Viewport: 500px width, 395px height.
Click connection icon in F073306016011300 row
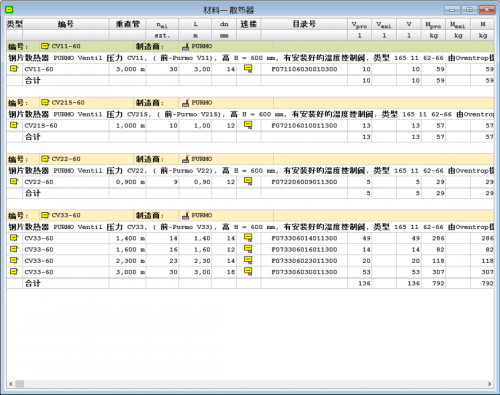[x=248, y=249]
